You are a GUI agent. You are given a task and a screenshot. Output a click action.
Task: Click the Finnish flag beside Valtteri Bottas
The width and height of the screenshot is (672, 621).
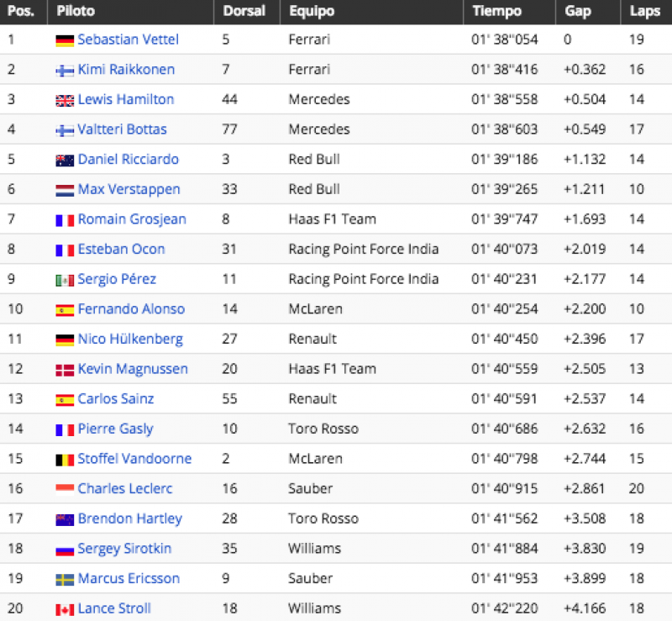pyautogui.click(x=65, y=130)
